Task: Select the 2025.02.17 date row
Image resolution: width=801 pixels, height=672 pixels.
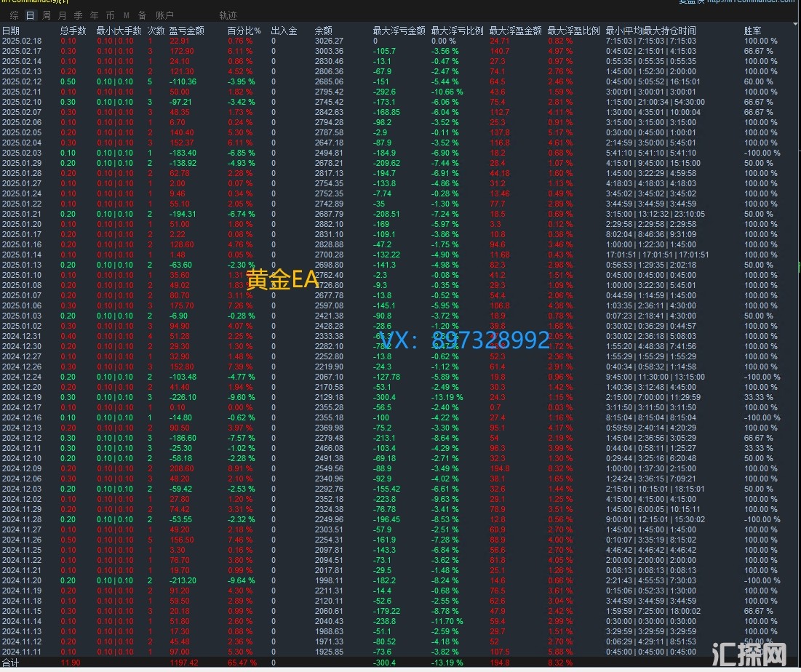Action: 22,51
